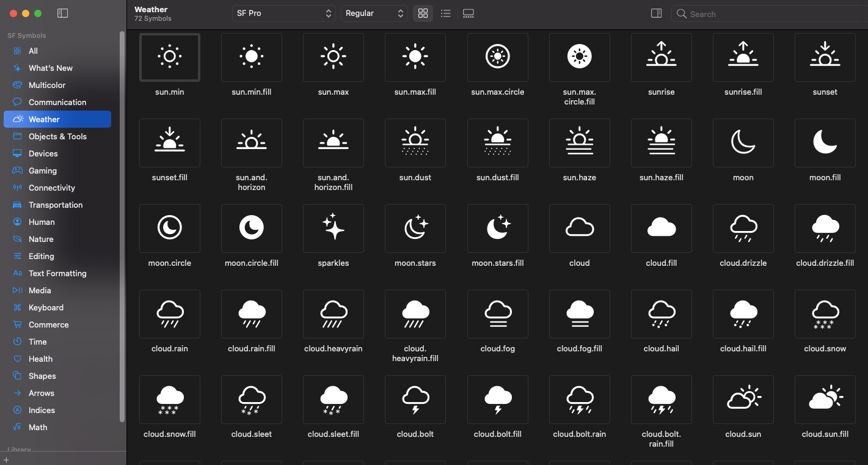Add a new collection with plus button
The height and width of the screenshot is (465, 868).
(6, 460)
